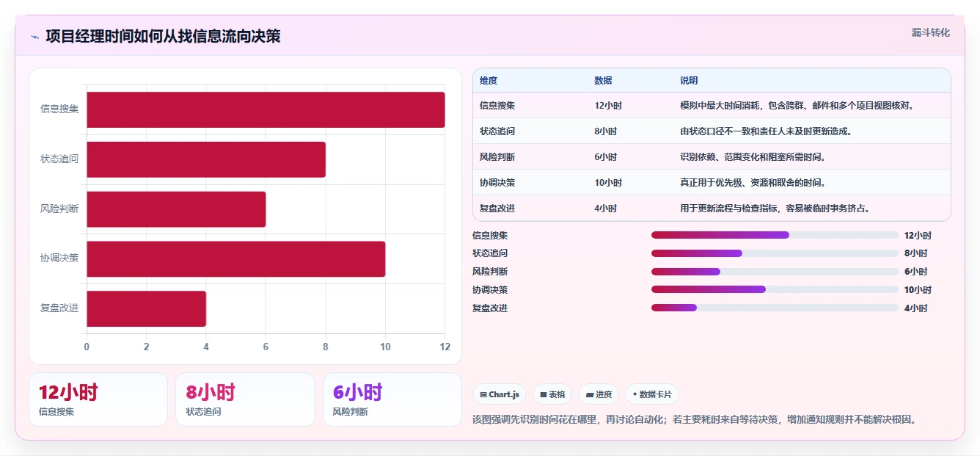Screen dimensions: 980x456
Task: Select the 表格 chip
Action: pos(552,394)
